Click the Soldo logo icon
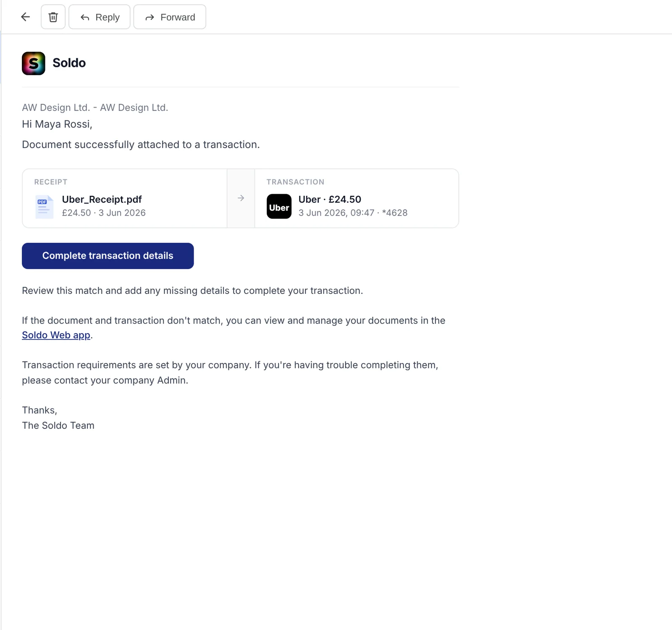The height and width of the screenshot is (630, 672). [34, 63]
